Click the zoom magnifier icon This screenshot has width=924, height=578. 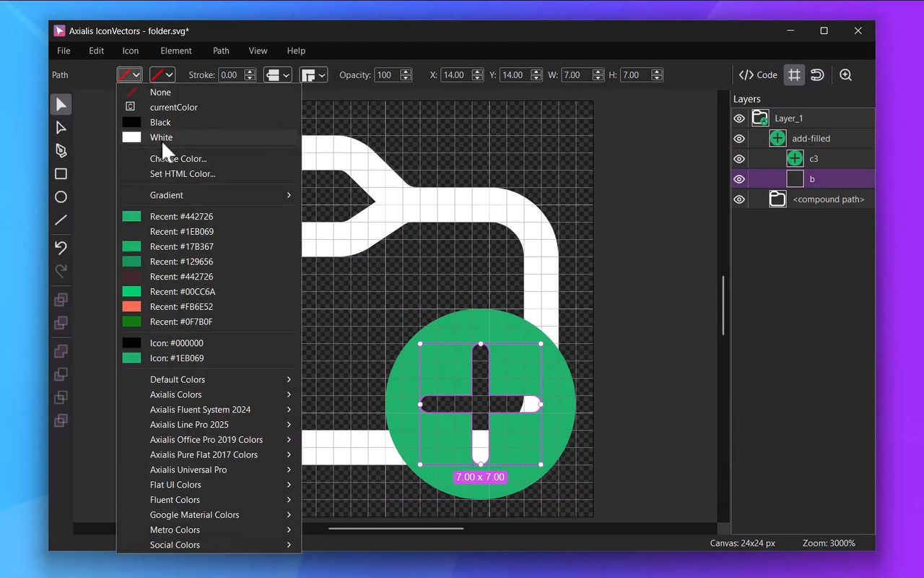(x=845, y=75)
